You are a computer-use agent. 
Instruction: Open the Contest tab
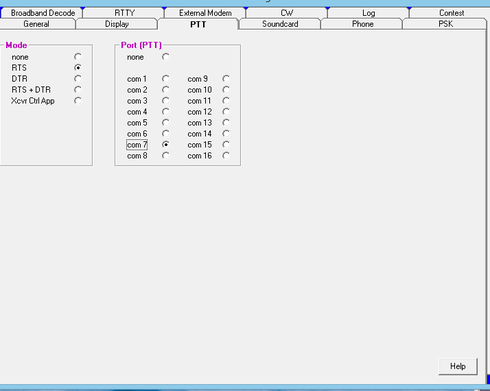[x=451, y=13]
